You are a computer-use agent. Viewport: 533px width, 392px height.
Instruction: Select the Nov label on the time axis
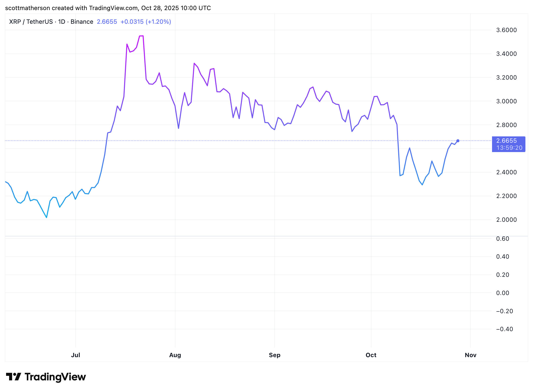click(x=471, y=355)
